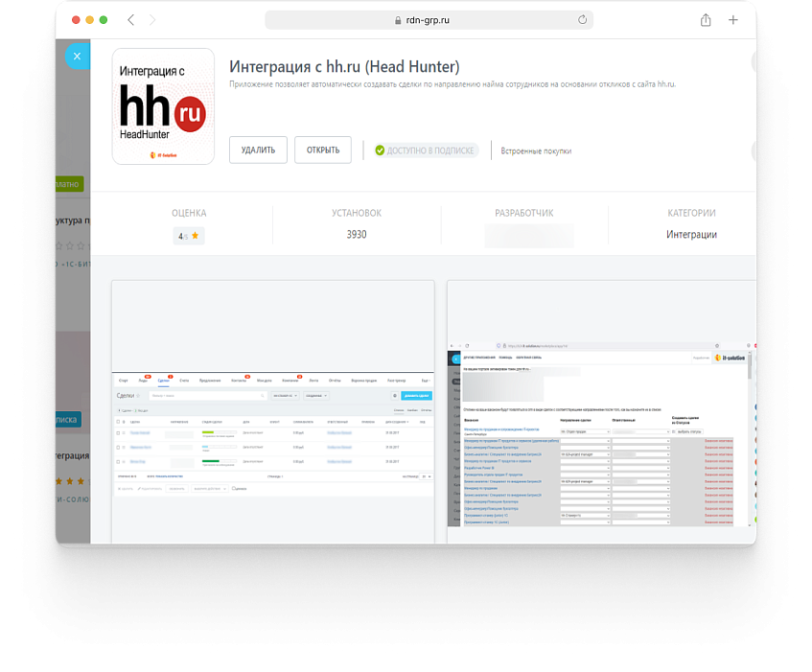The width and height of the screenshot is (812, 672).
Task: Click the orange star in rating
Action: 196,236
